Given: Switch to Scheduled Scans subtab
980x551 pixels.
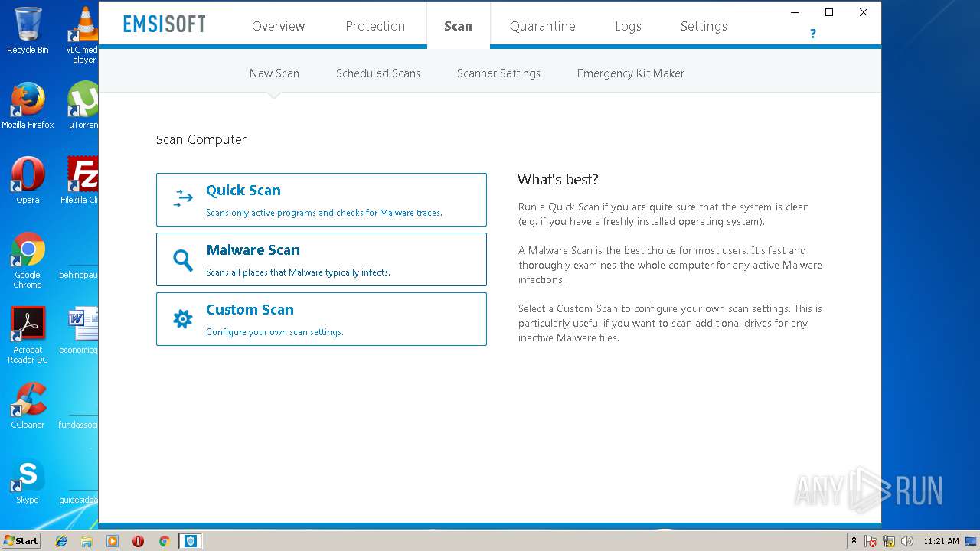Looking at the screenshot, I should pos(378,73).
